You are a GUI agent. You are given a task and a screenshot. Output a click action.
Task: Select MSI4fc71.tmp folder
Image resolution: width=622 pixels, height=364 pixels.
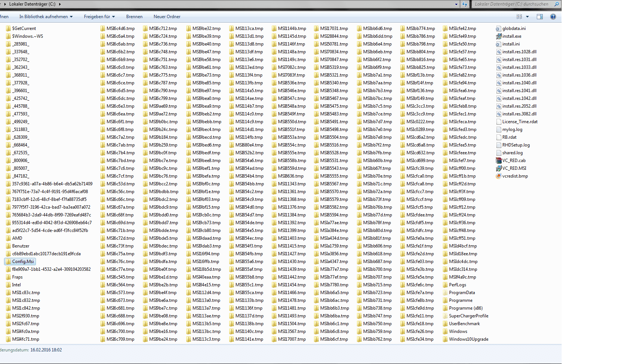[22, 339]
